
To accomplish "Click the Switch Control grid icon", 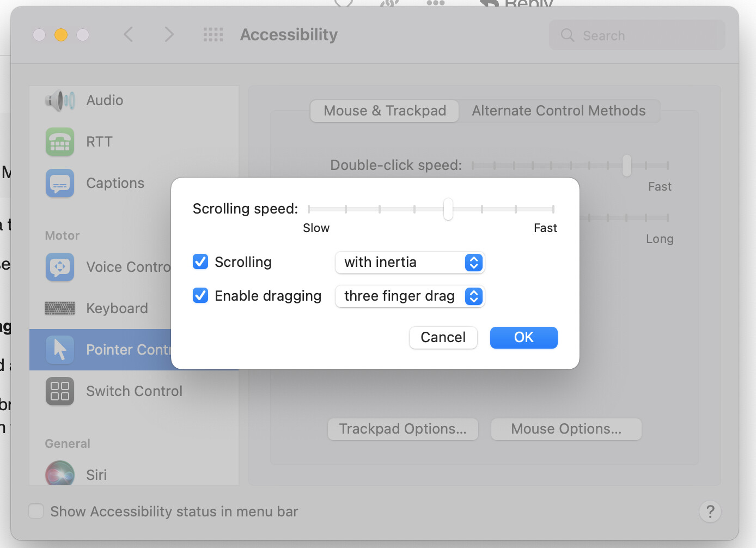I will (x=60, y=391).
